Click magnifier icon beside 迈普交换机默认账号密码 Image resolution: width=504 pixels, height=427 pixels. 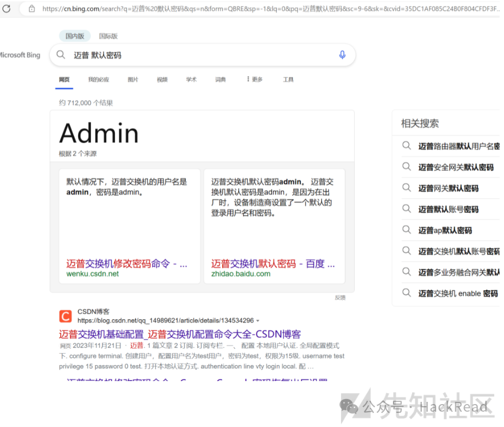point(407,251)
